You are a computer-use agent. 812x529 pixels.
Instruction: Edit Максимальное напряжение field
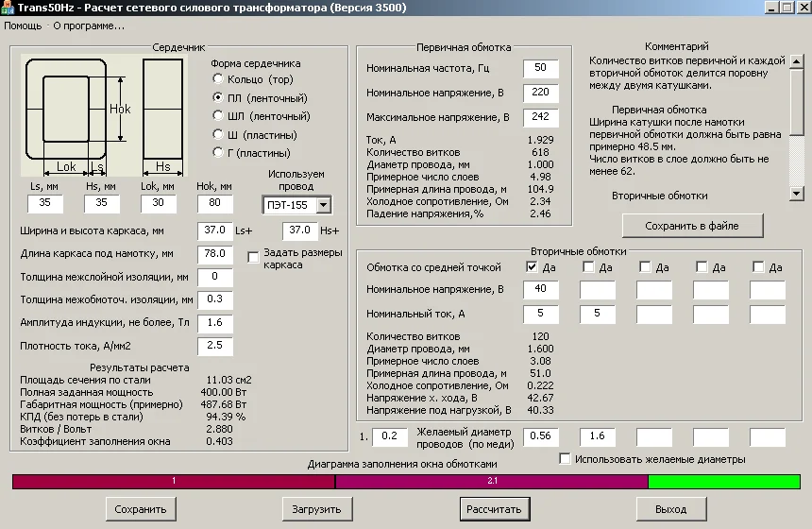[541, 117]
